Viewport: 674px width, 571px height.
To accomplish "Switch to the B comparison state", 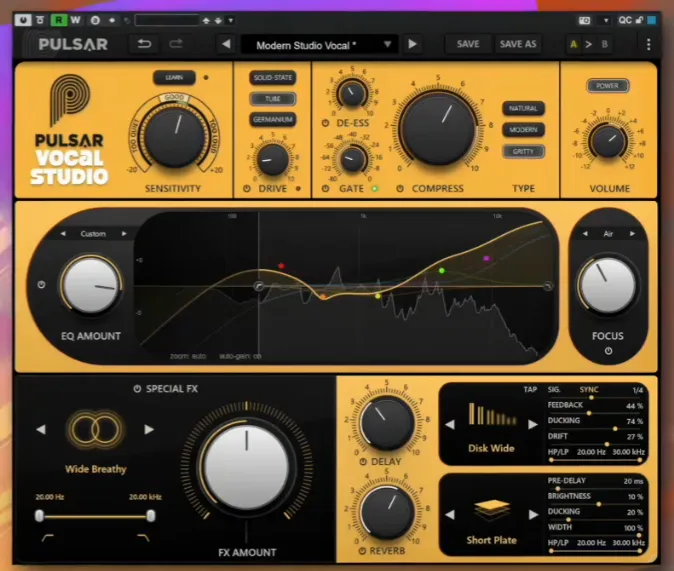I will pyautogui.click(x=604, y=44).
